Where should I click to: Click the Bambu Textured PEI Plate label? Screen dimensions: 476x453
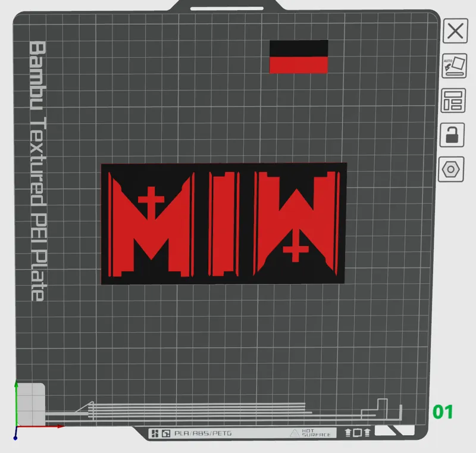(38, 171)
